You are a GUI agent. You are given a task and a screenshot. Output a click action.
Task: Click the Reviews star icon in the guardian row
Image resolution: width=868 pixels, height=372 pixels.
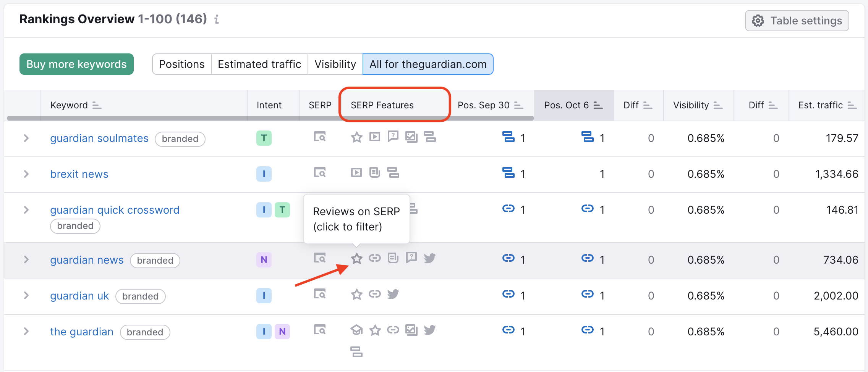point(375,330)
